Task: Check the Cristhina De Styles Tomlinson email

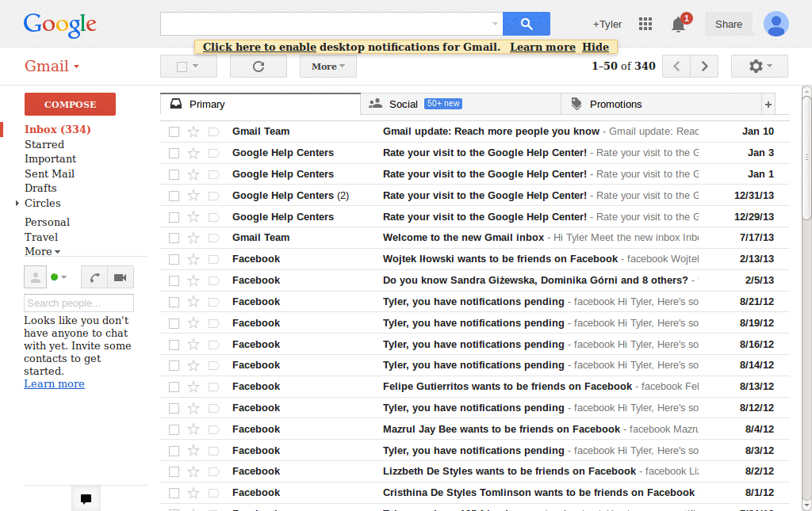Action: click(174, 494)
